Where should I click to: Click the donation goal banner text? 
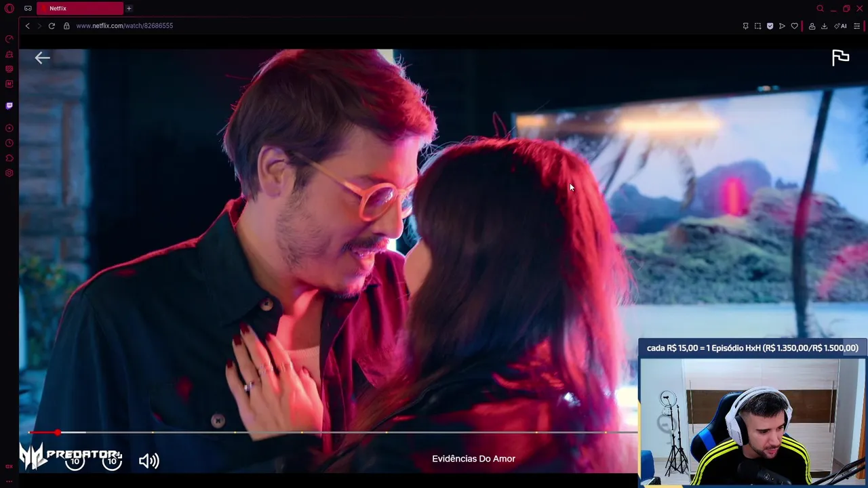coord(752,348)
